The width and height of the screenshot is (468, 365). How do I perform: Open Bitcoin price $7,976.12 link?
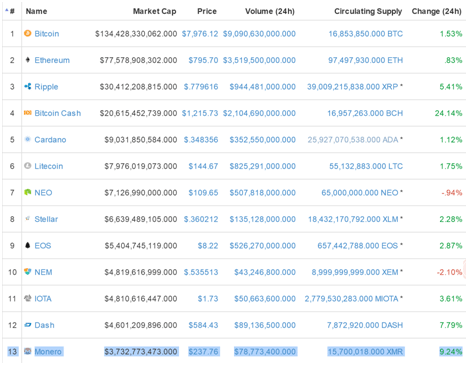pos(200,34)
